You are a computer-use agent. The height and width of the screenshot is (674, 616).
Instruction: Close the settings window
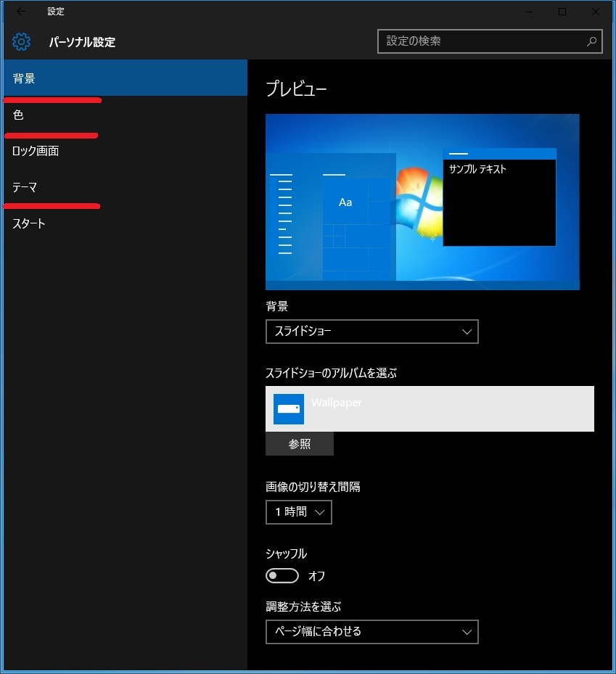coord(596,12)
